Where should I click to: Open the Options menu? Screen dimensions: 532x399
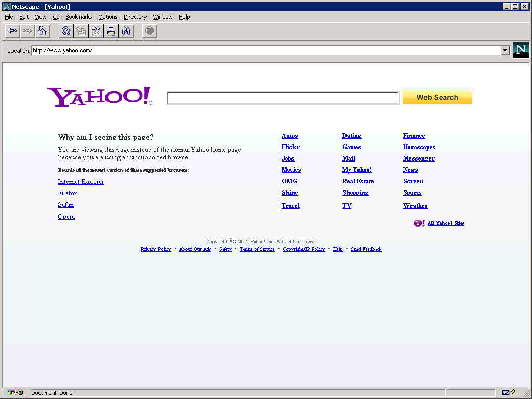[x=108, y=17]
